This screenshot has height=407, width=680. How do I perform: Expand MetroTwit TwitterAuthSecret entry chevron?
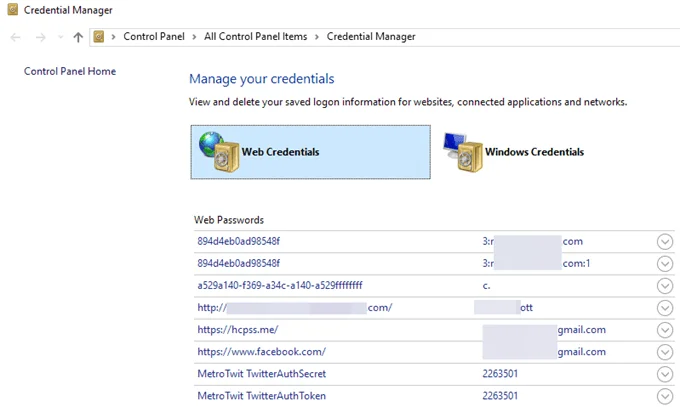(665, 374)
